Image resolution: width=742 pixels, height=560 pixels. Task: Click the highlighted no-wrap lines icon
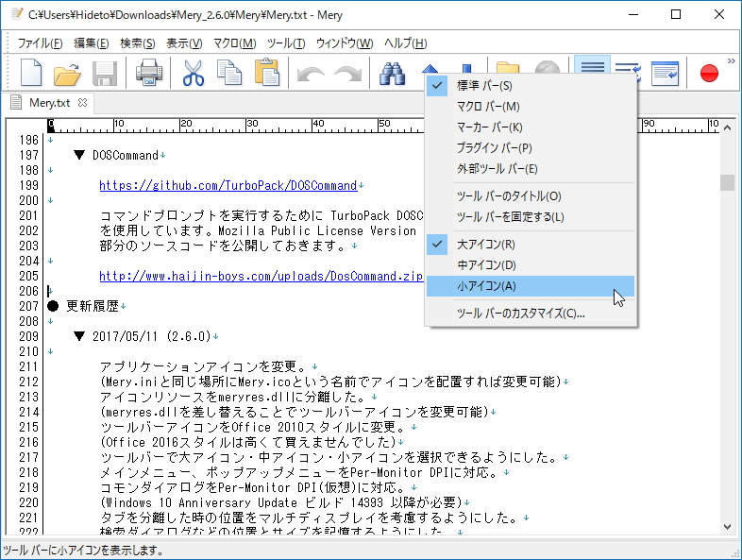click(x=592, y=66)
